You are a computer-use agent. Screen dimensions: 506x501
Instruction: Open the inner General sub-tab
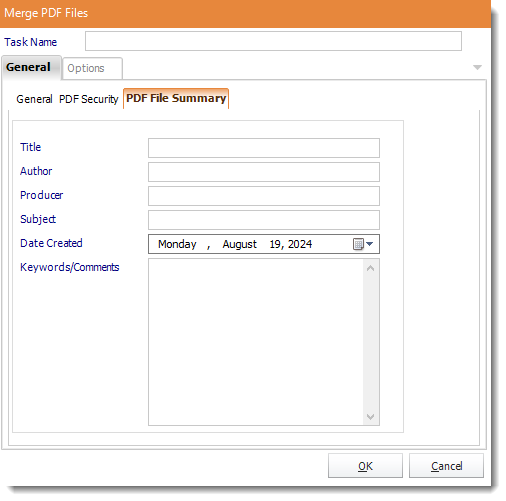pos(34,99)
